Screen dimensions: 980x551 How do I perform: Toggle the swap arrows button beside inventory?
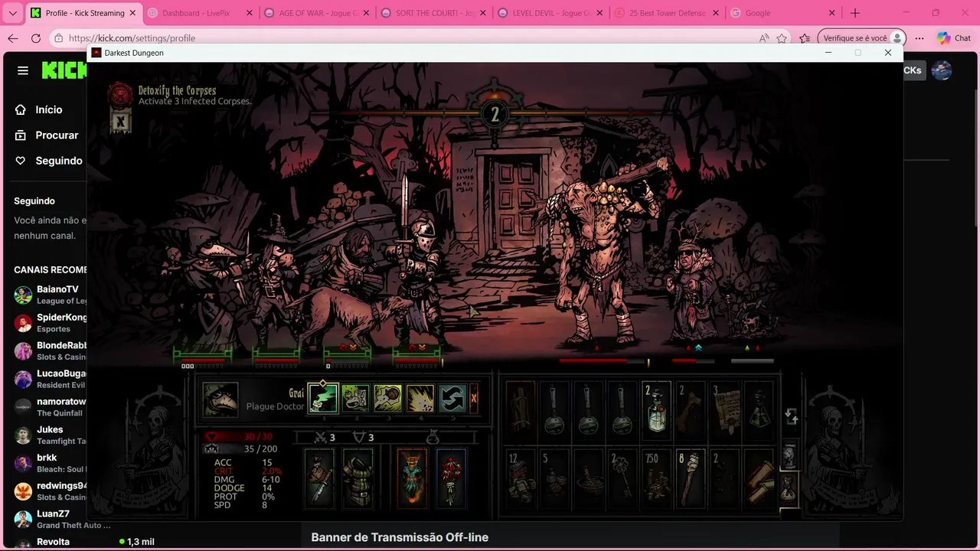[792, 416]
